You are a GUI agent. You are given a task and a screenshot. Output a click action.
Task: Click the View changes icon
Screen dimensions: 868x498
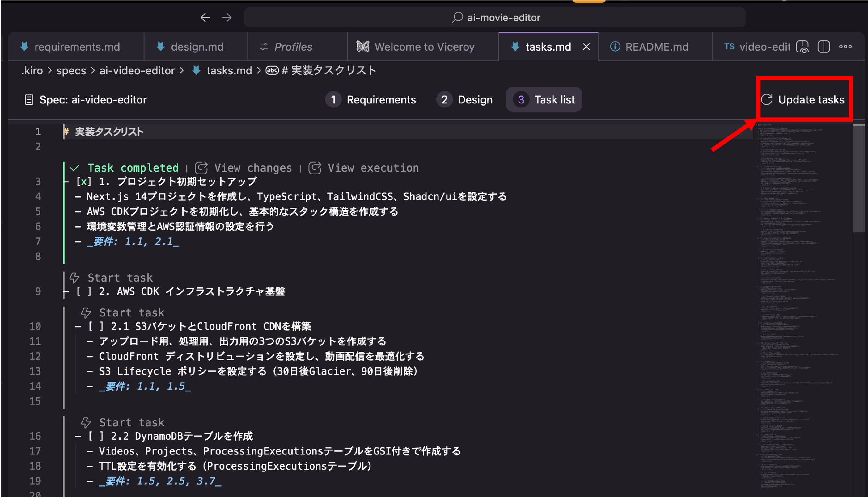tap(201, 168)
